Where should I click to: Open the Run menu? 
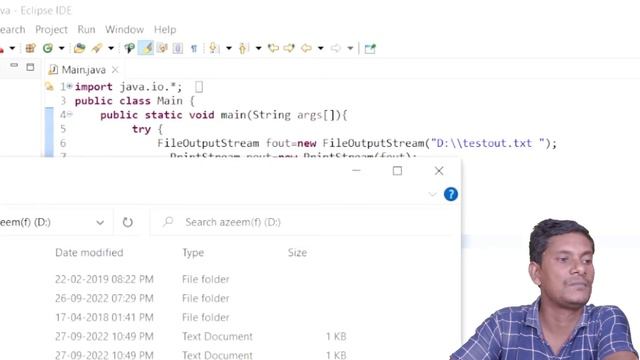(x=86, y=30)
